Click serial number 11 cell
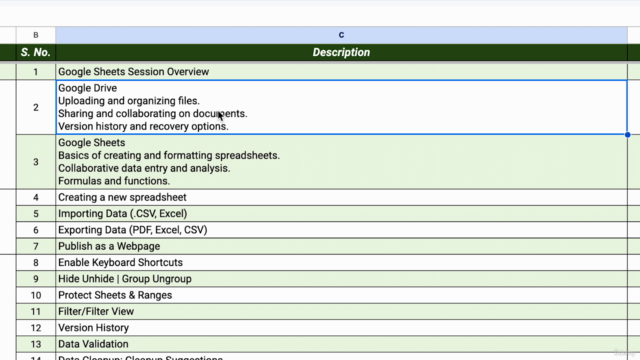Image resolution: width=640 pixels, height=360 pixels. [36, 311]
